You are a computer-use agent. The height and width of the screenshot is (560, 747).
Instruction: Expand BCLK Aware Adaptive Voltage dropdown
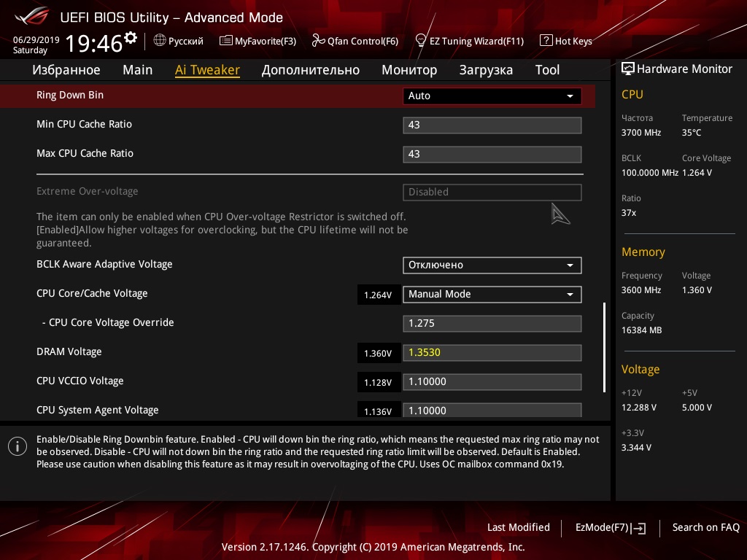(x=492, y=265)
